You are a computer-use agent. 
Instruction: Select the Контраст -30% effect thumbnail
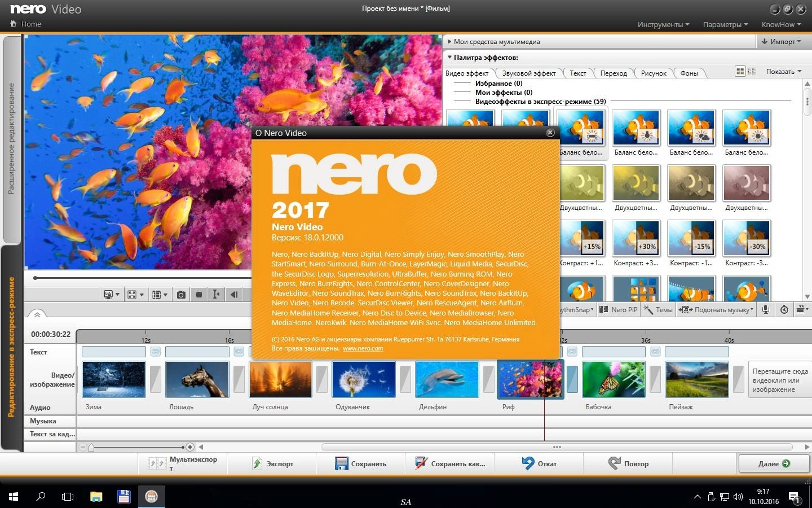[747, 237]
